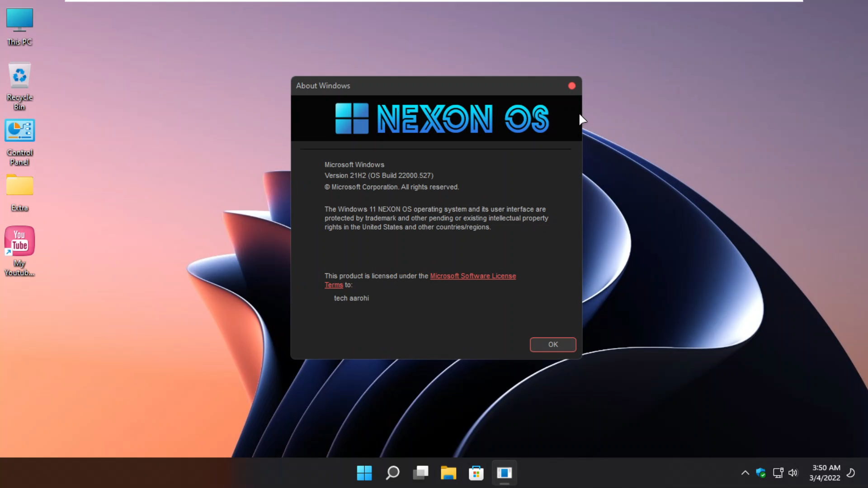Open the volume speaker tray icon
868x488 pixels.
pos(793,473)
